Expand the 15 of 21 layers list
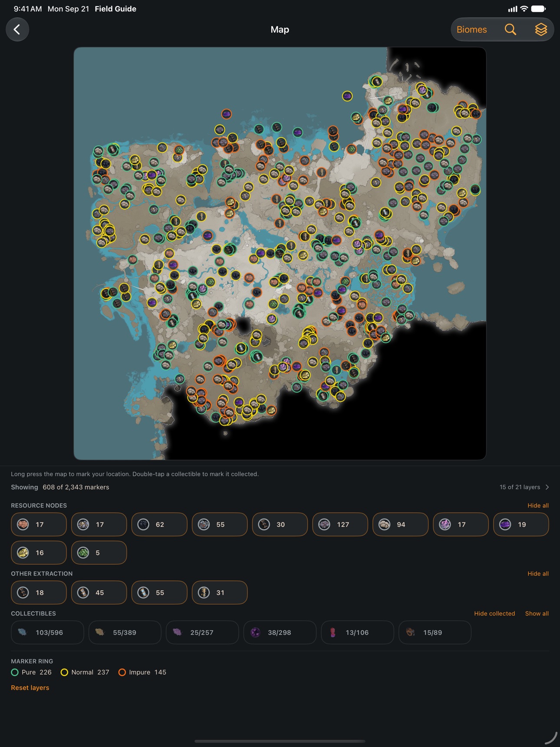The height and width of the screenshot is (747, 560). 524,487
